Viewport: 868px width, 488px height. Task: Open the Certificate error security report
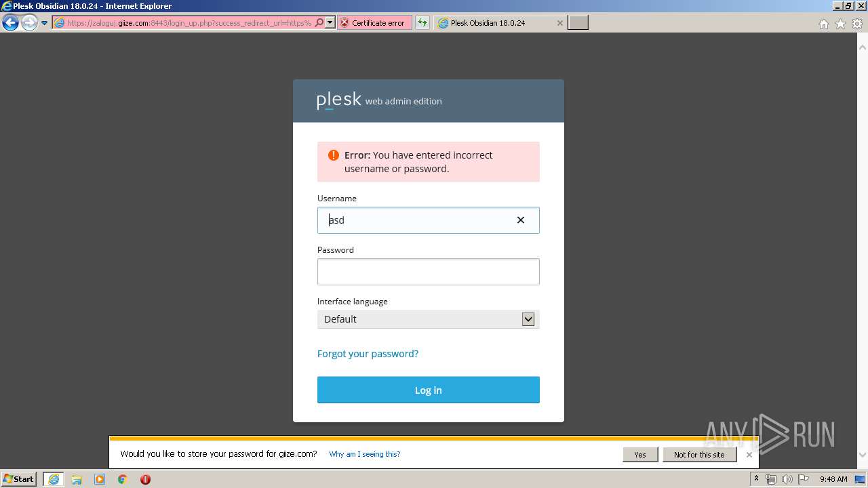pyautogui.click(x=374, y=22)
